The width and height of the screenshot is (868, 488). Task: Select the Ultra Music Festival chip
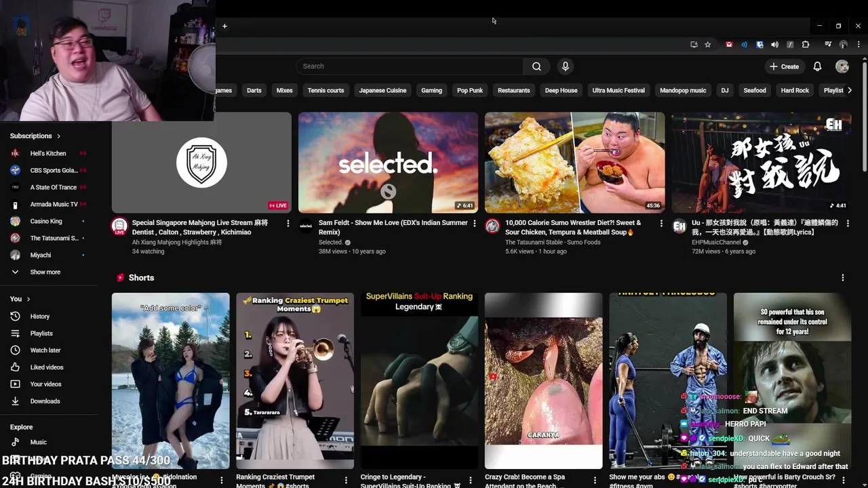(618, 90)
